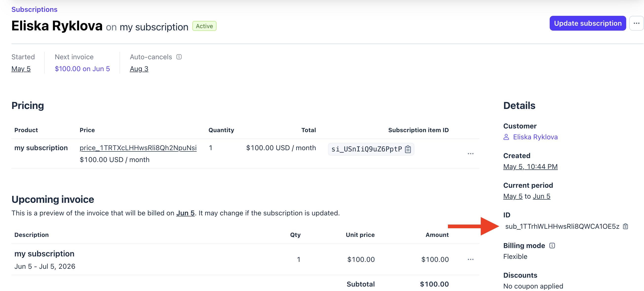The image size is (644, 291).
Task: Click '$100.00 USD / month' under the price link
Action: click(x=115, y=160)
